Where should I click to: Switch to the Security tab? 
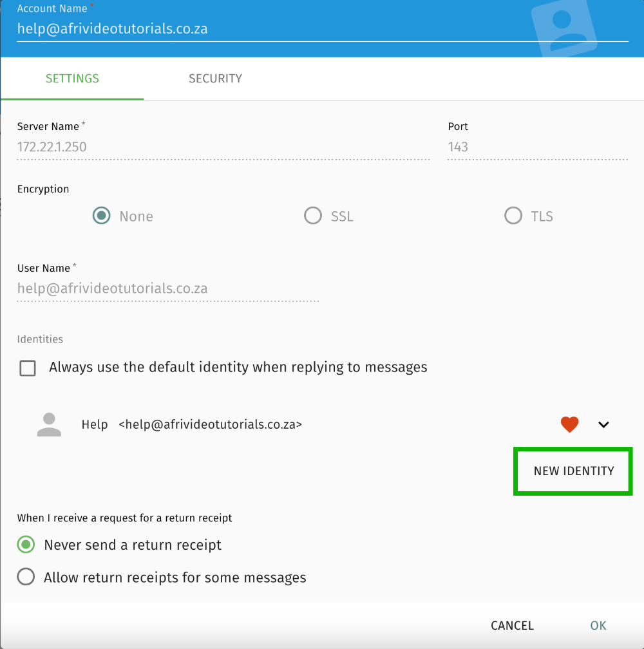(x=215, y=79)
